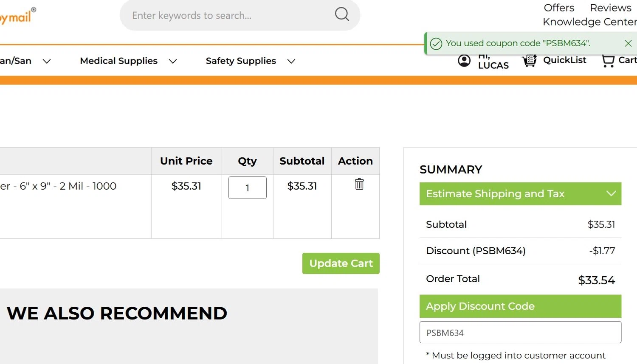This screenshot has width=637, height=364.
Task: Go to Offers page
Action: pos(559,8)
